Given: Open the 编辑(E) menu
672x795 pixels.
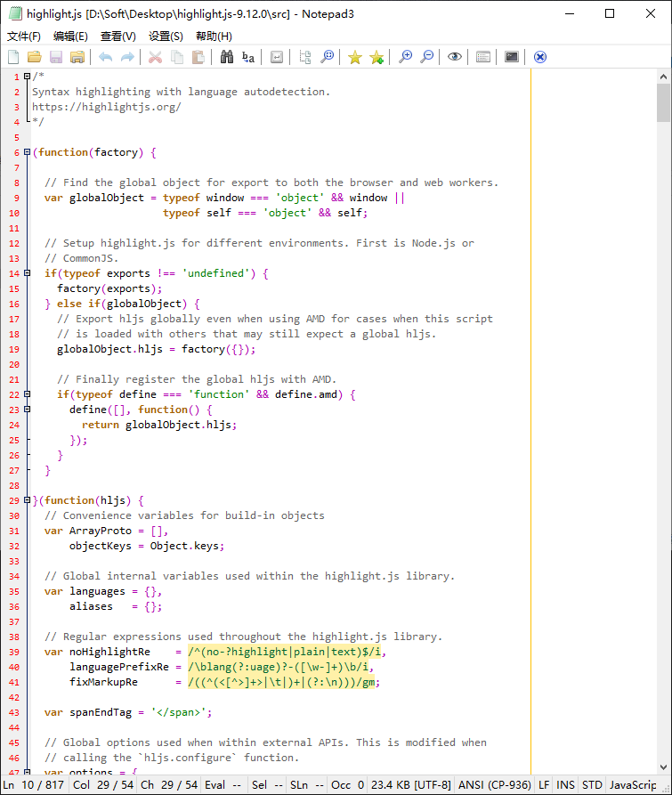Looking at the screenshot, I should coord(70,37).
